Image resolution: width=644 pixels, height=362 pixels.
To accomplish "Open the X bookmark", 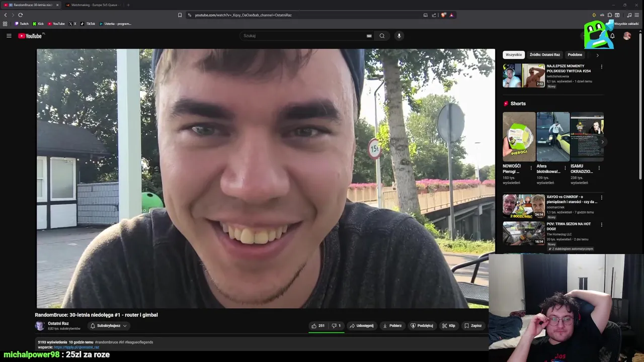I will tap(72, 24).
